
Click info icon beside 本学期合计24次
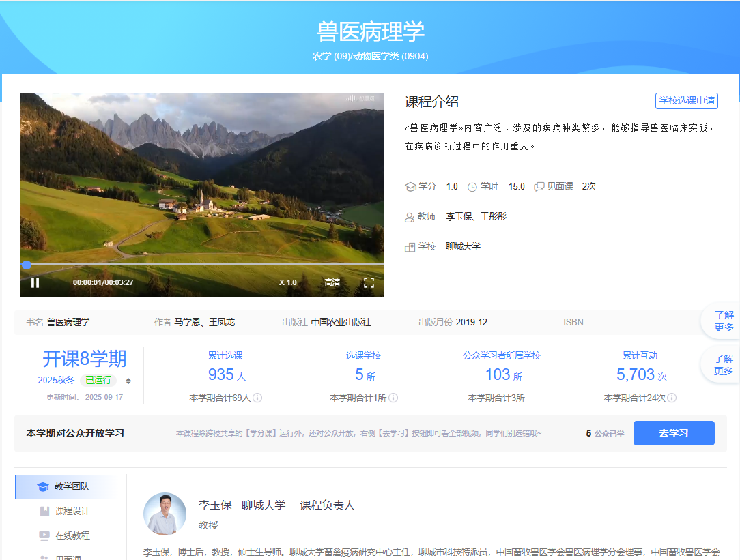pyautogui.click(x=672, y=398)
